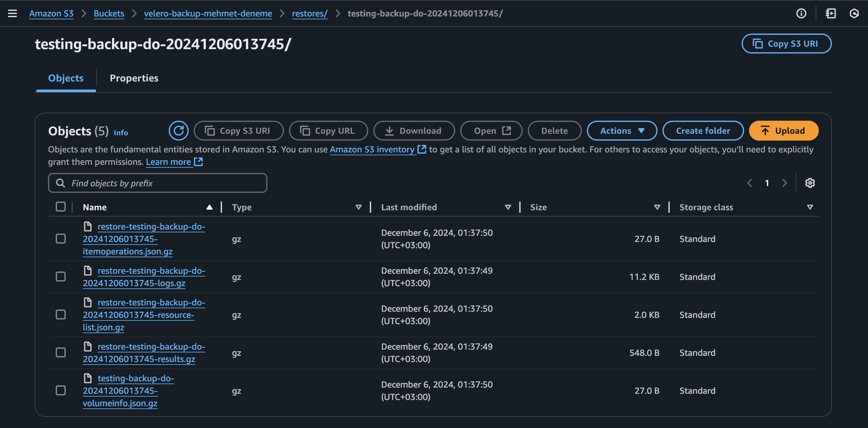Click the Delete icon to remove objects
The width and height of the screenshot is (868, 428).
[x=554, y=131]
